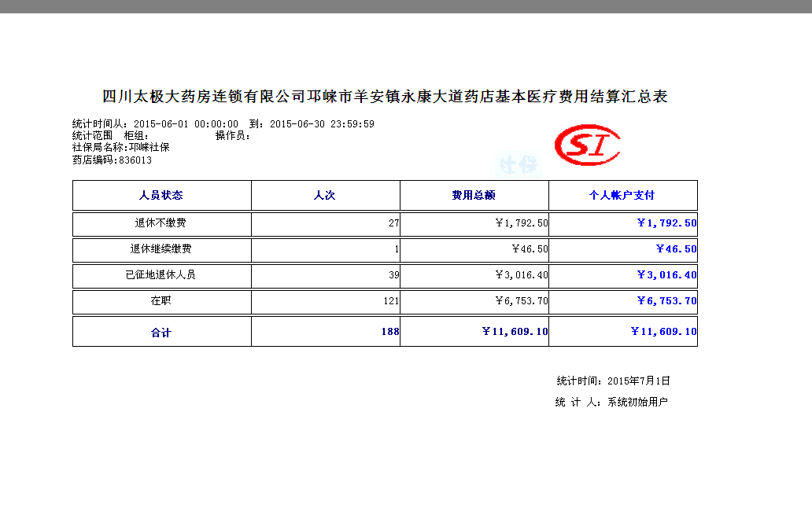Click the 费用总额 column header
The width and height of the screenshot is (812, 526).
(x=474, y=195)
